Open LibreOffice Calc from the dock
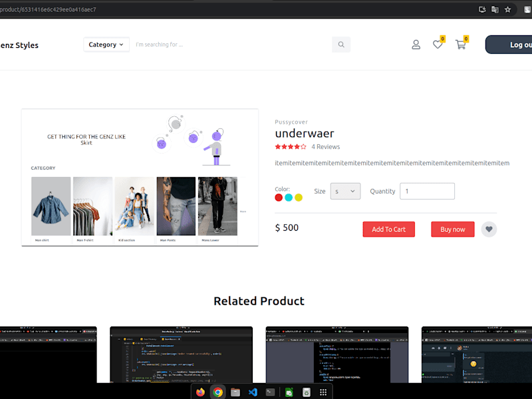The image size is (532, 399). pos(289,392)
